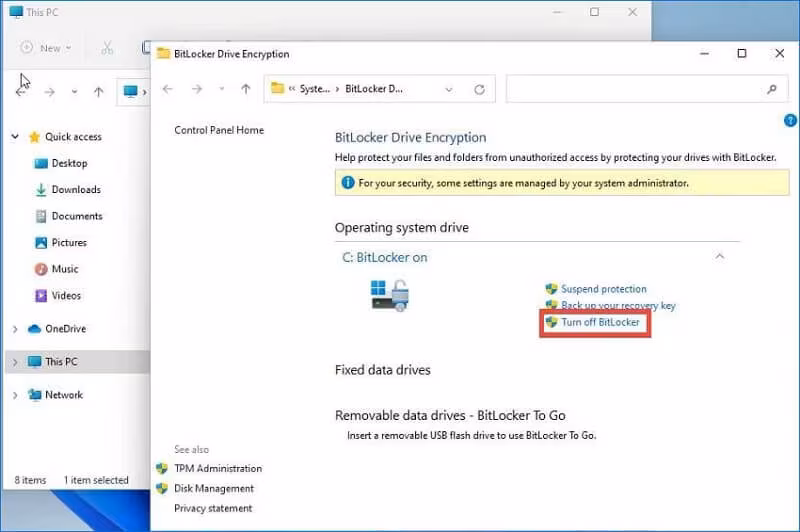Click Back arrow in BitLocker window

click(167, 89)
